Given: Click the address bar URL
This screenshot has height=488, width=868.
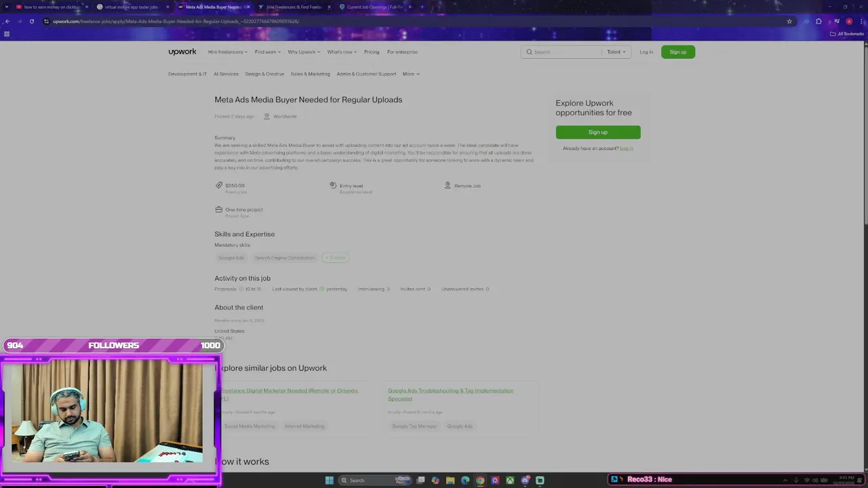Looking at the screenshot, I should point(176,21).
